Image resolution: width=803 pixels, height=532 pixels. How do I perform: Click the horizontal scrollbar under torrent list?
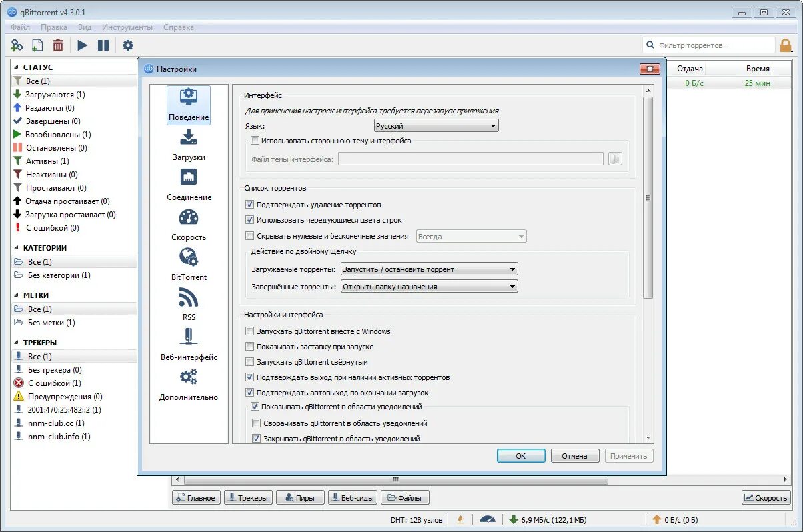coord(396,479)
